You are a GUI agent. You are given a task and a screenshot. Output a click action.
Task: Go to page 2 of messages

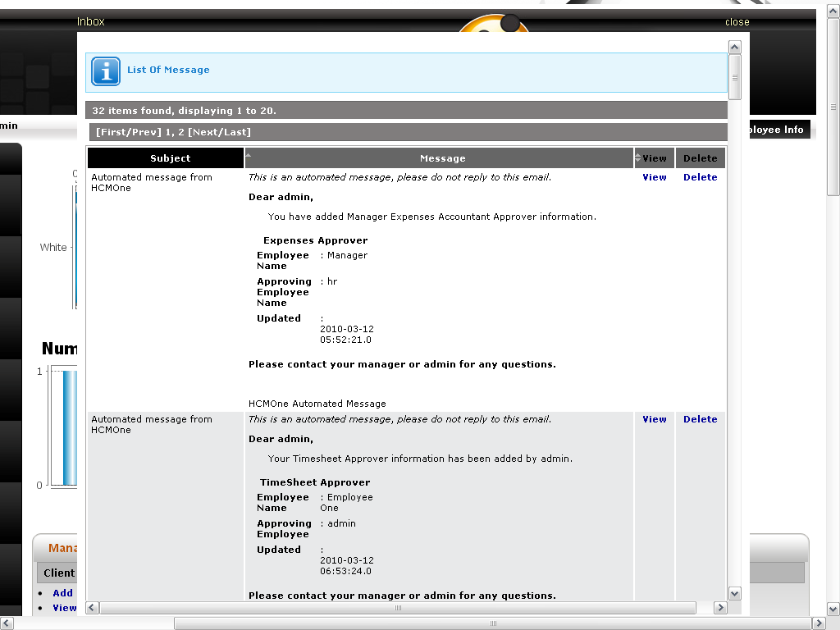(x=181, y=132)
